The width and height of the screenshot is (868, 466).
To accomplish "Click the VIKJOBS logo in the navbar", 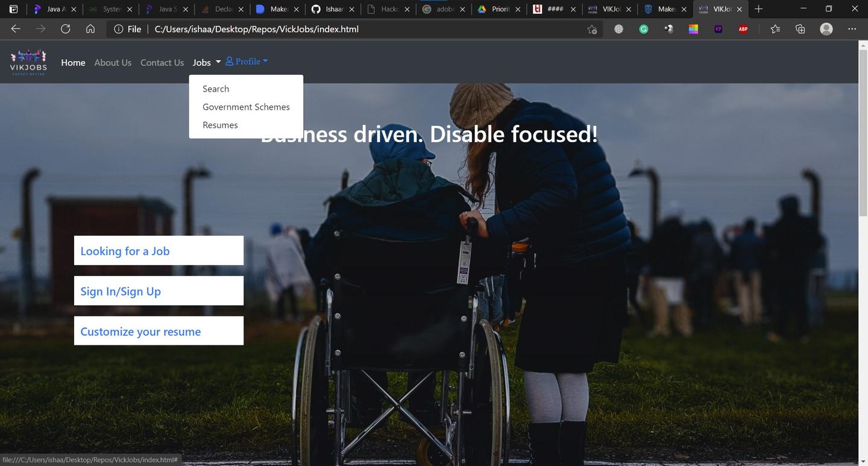I will point(28,62).
